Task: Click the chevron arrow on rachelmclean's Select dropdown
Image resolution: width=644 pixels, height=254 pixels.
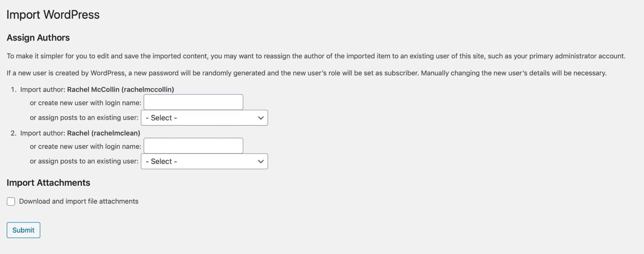Action: [x=261, y=161]
